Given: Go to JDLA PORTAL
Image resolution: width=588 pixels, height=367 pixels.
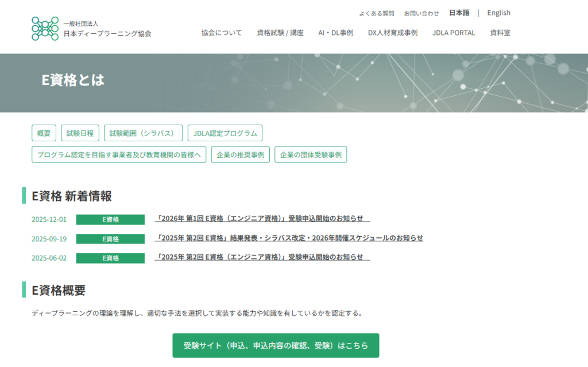Looking at the screenshot, I should pos(454,33).
